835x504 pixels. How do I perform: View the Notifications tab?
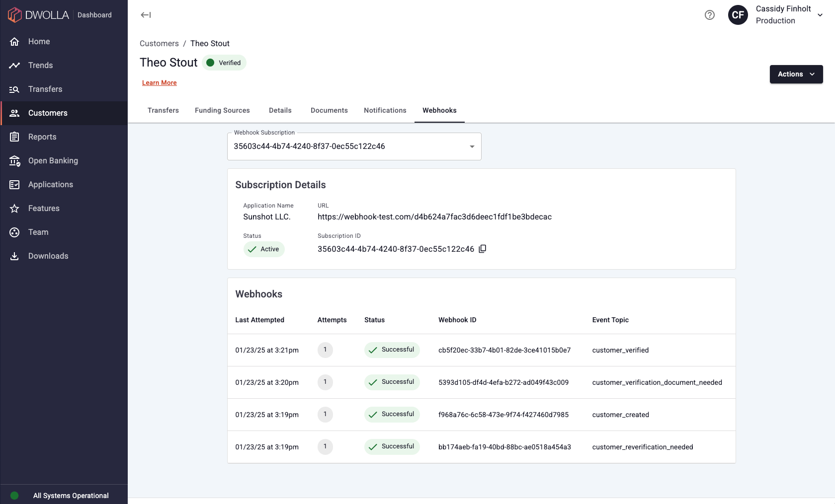coord(385,110)
